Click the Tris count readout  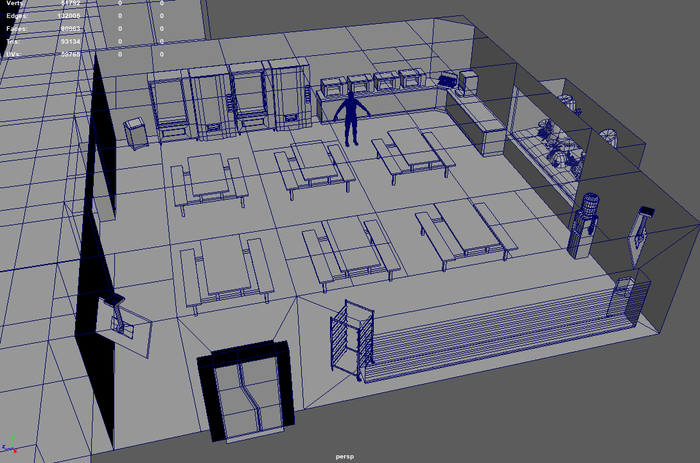pos(70,42)
